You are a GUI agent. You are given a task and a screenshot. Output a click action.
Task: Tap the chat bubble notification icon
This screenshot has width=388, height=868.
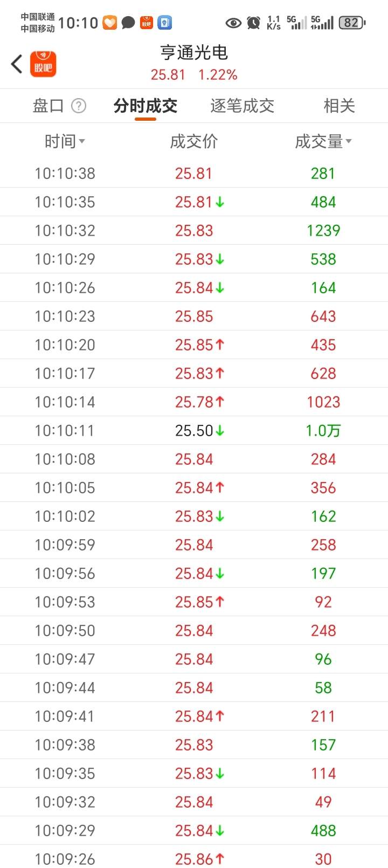coord(128,23)
